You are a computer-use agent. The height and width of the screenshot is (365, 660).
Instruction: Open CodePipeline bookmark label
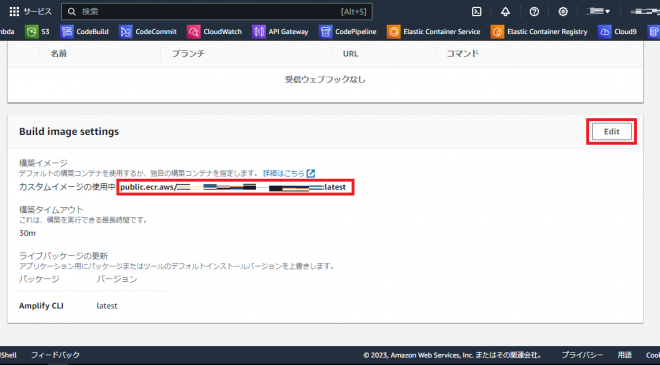(x=356, y=32)
